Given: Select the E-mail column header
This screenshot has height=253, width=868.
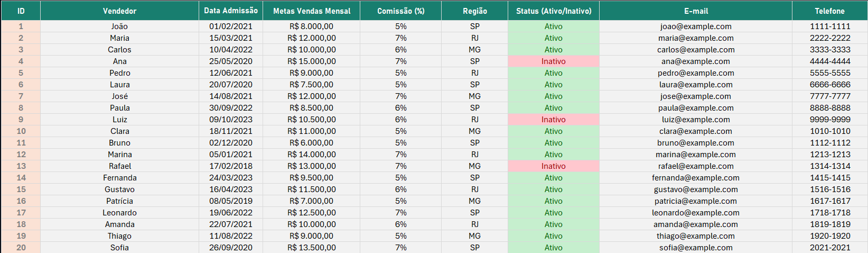Looking at the screenshot, I should (x=696, y=11).
